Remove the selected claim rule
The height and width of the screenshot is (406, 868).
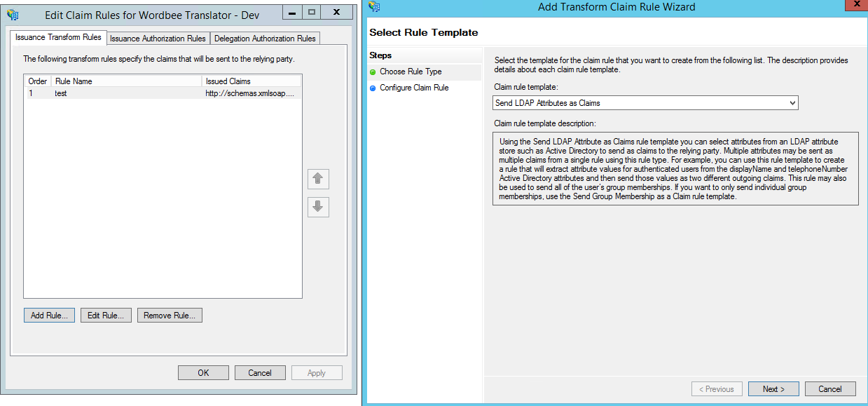pyautogui.click(x=170, y=315)
